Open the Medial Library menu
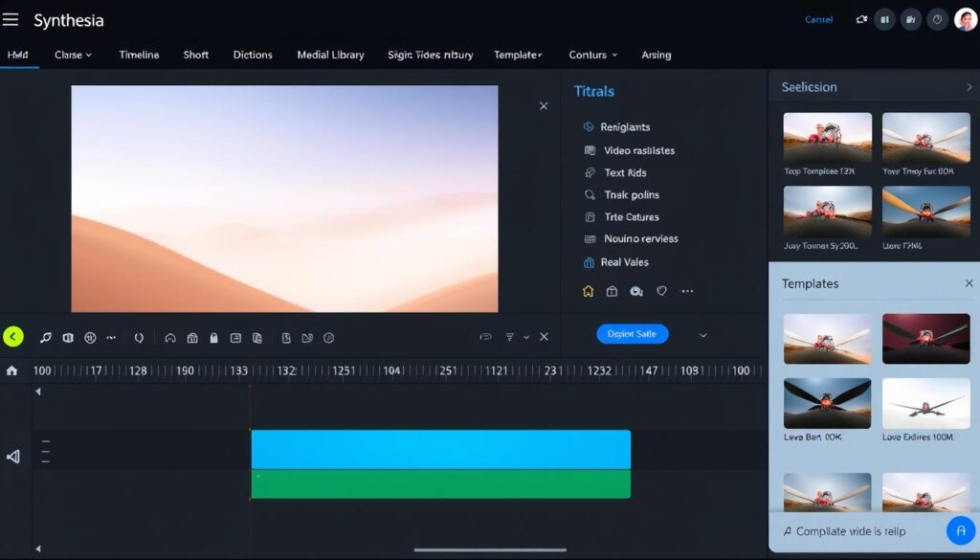 [330, 55]
